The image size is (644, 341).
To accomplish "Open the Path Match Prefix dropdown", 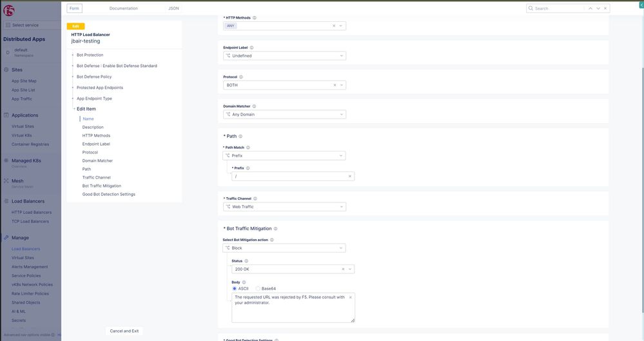I will (x=284, y=155).
